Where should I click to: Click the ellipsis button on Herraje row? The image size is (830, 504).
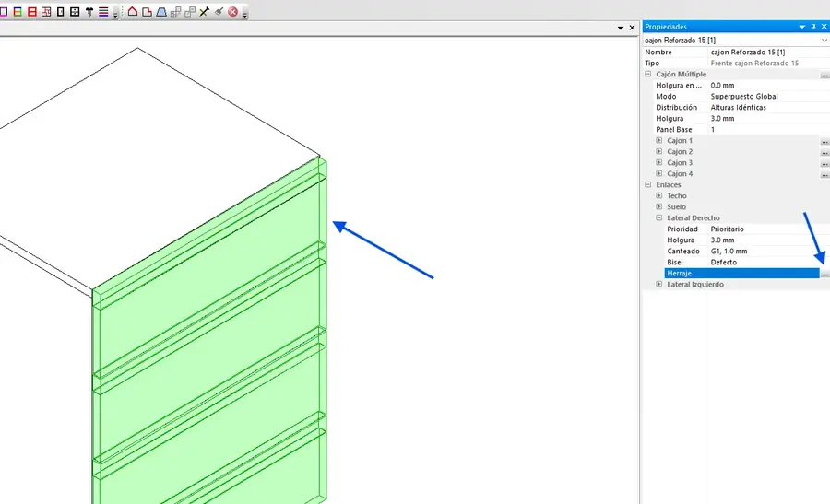click(x=824, y=274)
